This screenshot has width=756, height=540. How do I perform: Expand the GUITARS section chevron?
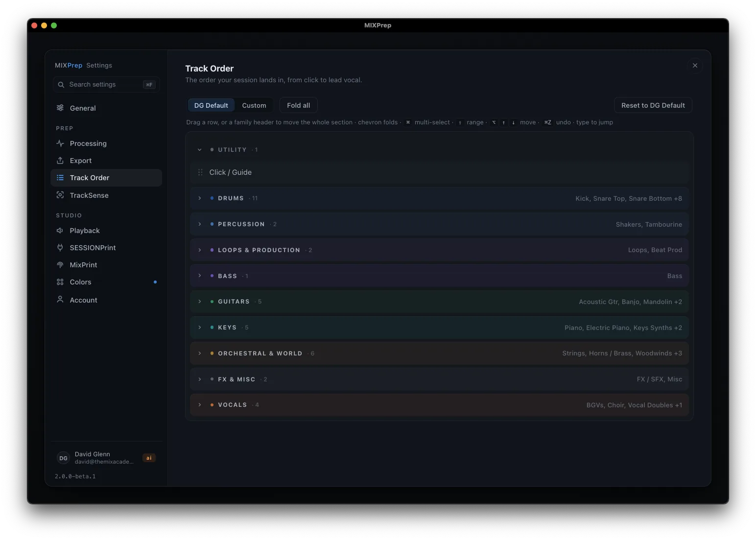(200, 302)
